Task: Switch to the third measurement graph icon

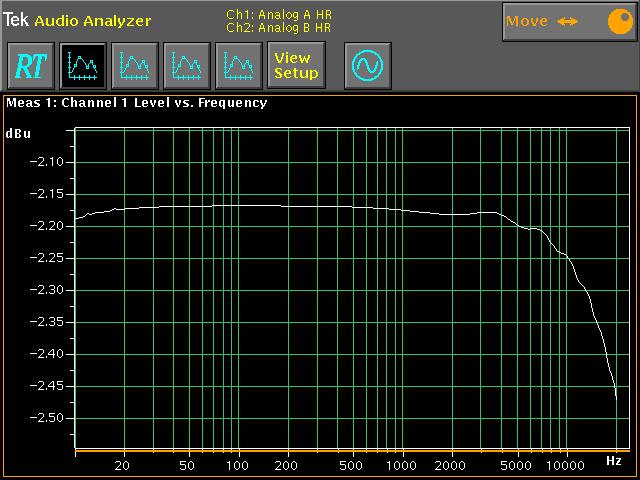Action: coord(186,66)
